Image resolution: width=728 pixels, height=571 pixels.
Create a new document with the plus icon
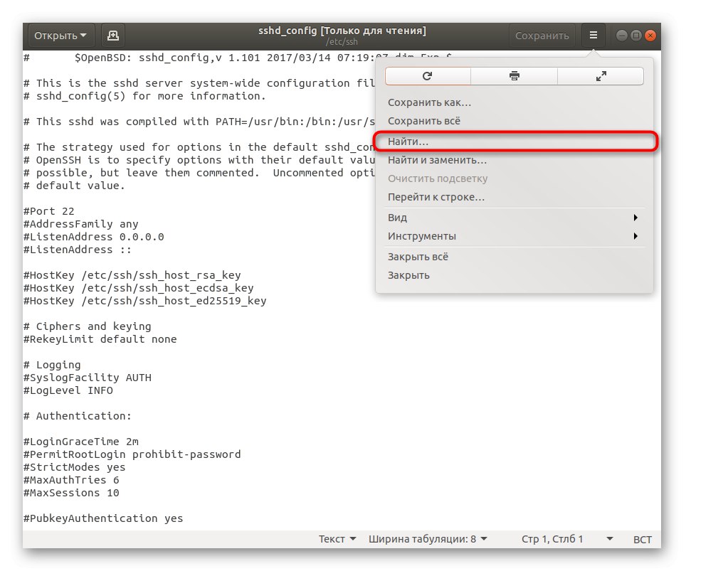[112, 34]
